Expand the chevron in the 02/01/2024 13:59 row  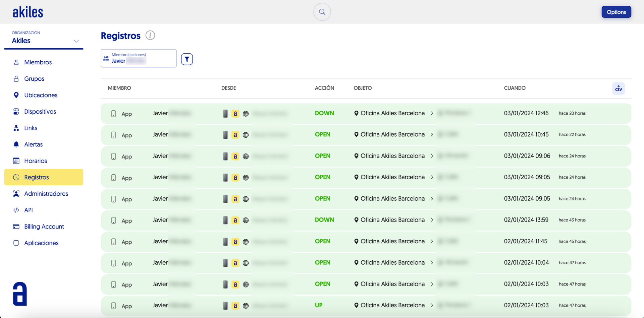click(x=432, y=220)
